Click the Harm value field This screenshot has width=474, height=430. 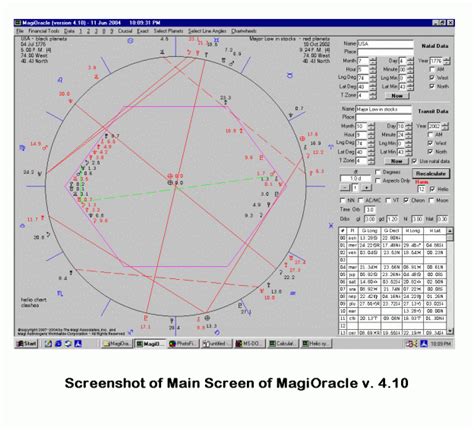(x=422, y=189)
